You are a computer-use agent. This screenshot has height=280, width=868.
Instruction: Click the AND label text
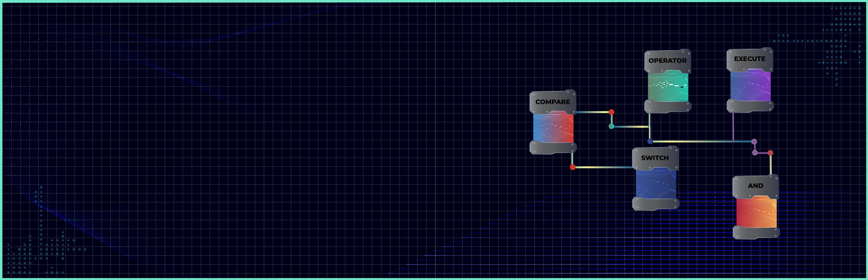point(755,186)
